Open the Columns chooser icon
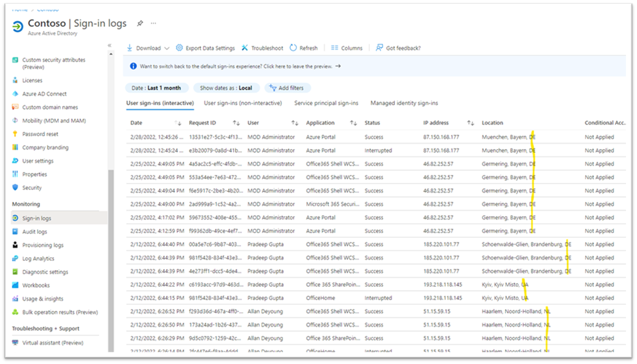 pyautogui.click(x=334, y=48)
